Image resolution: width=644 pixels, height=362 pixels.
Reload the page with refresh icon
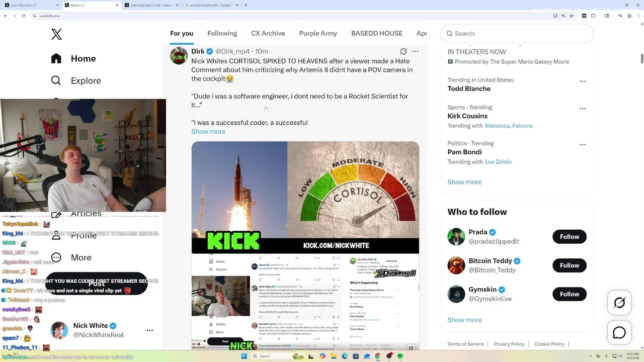point(23,16)
